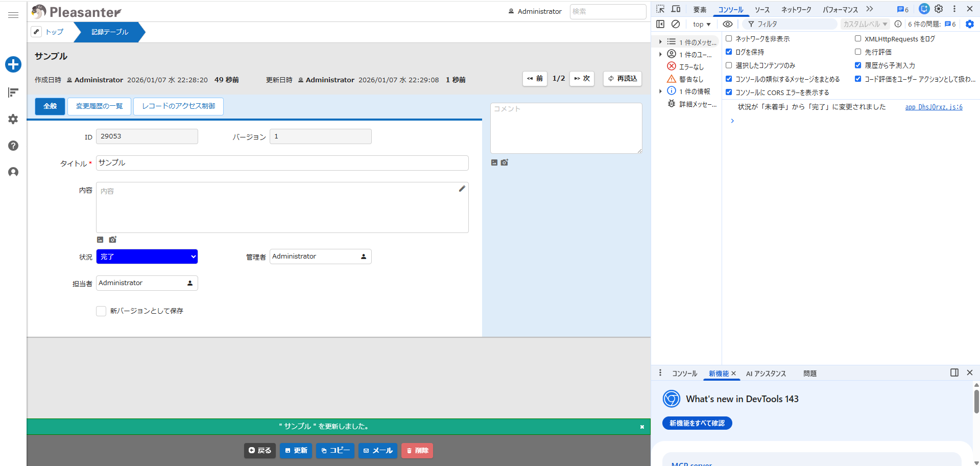Open the カスタムレベル log level dropdown
Viewport: 980px width, 466px height.
(x=865, y=24)
